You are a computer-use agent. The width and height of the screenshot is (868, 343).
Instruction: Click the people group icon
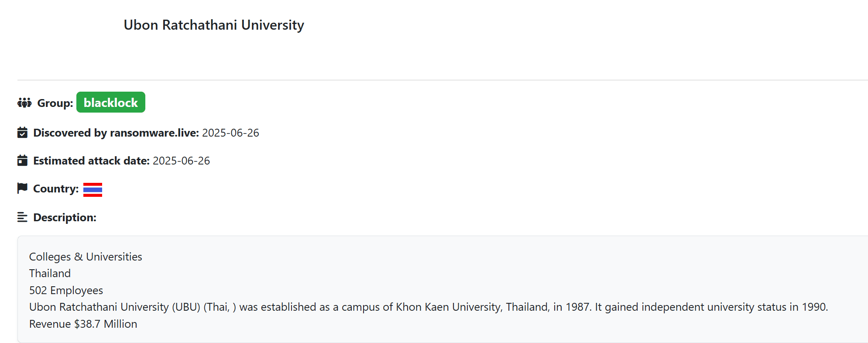pos(24,103)
